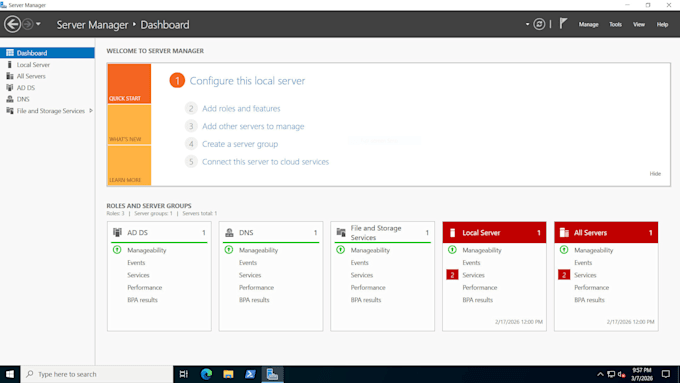The image size is (680, 383).
Task: Click the Windows Start button
Action: 10,374
